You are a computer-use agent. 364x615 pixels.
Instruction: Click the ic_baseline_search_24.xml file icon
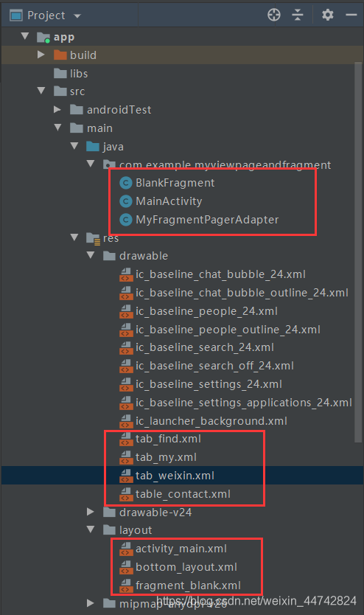click(x=126, y=347)
